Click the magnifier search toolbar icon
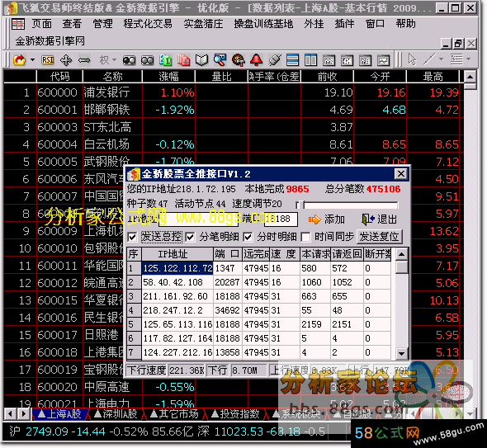 pyautogui.click(x=220, y=60)
